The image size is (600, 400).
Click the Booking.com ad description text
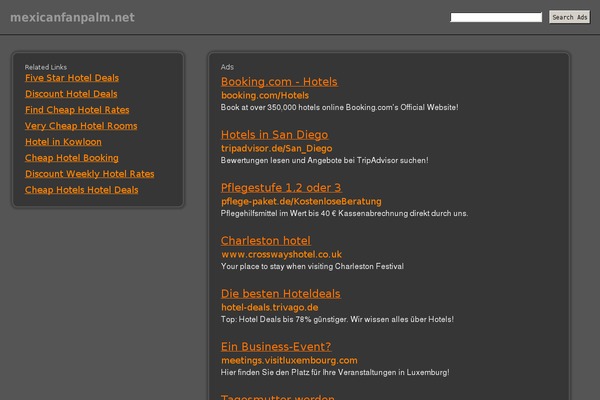339,108
